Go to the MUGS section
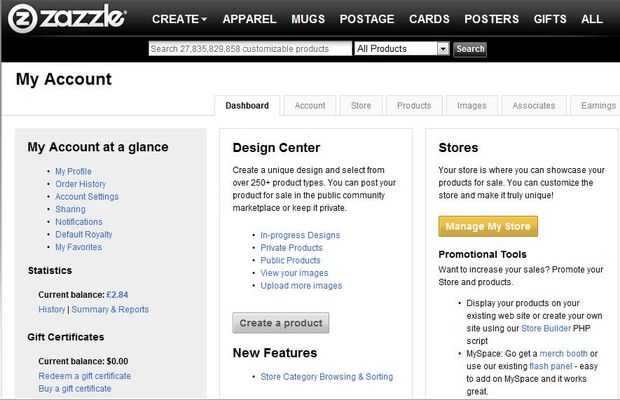Image resolution: width=620 pixels, height=400 pixels. point(308,19)
